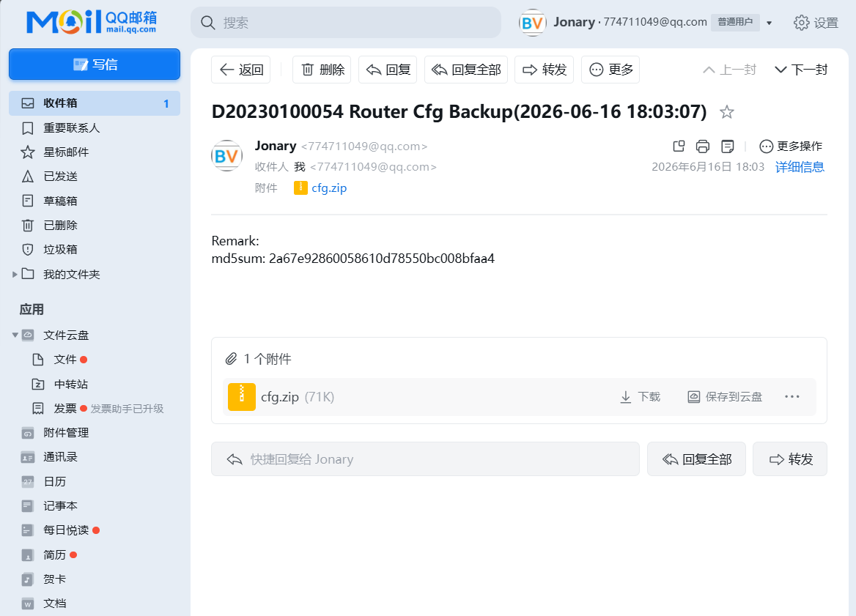
Task: Open email in new window icon
Action: pyautogui.click(x=679, y=146)
